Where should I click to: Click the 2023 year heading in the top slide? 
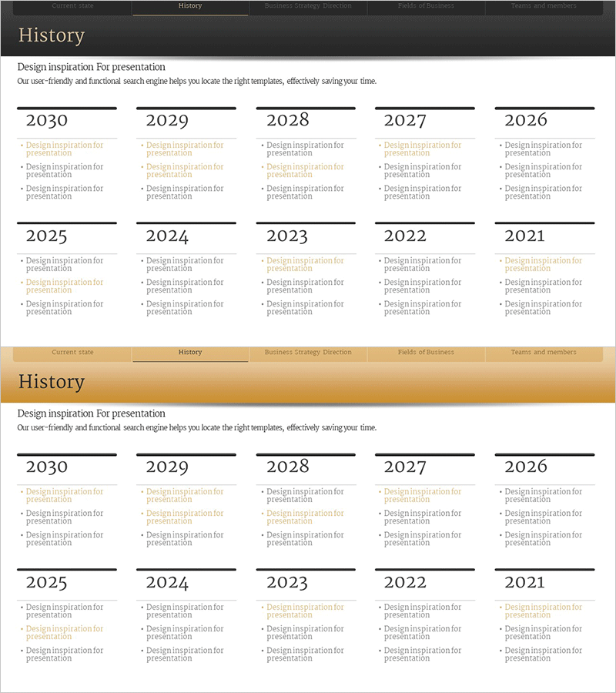[x=287, y=236]
